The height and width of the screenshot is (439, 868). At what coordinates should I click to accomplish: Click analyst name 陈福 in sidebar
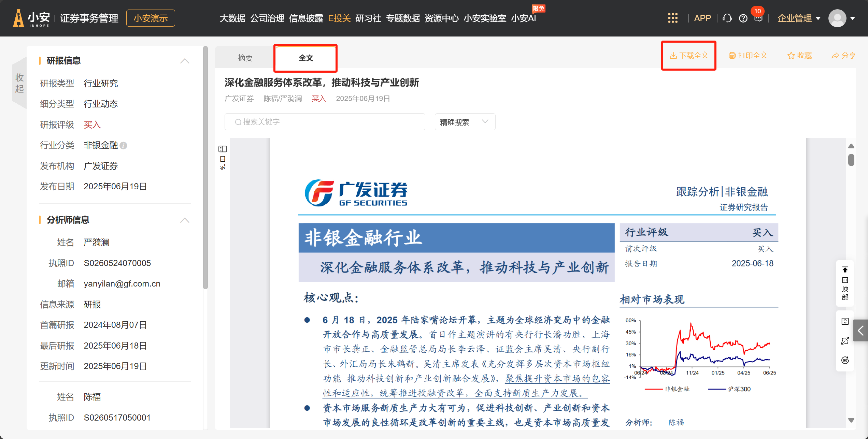92,397
